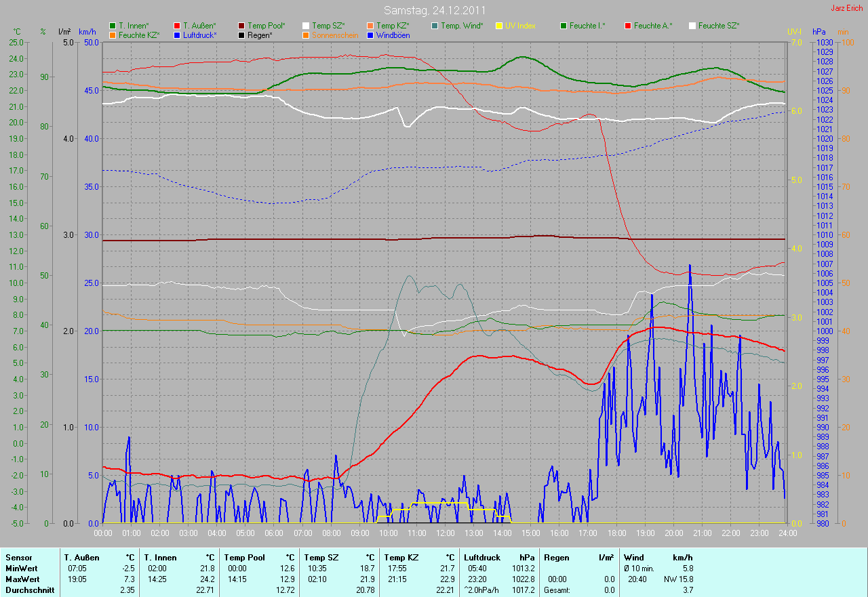Click the chart title 'Samstag, 24.12.2011'

tap(434, 10)
